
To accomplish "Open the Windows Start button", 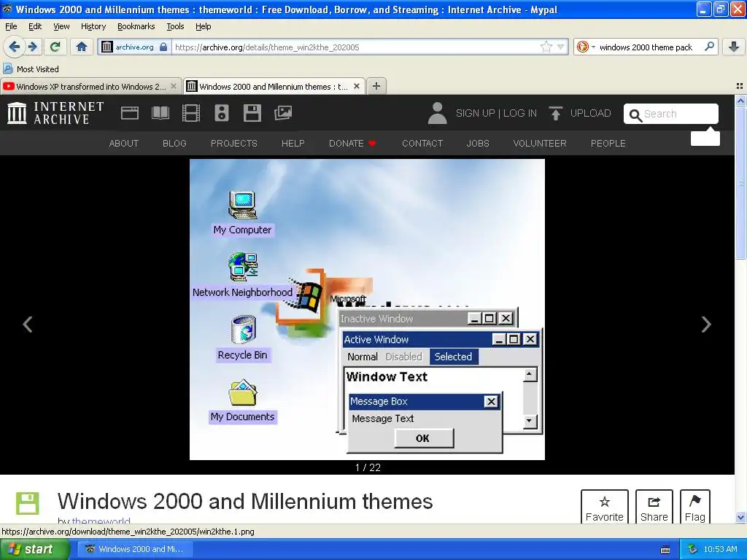I will 34,549.
